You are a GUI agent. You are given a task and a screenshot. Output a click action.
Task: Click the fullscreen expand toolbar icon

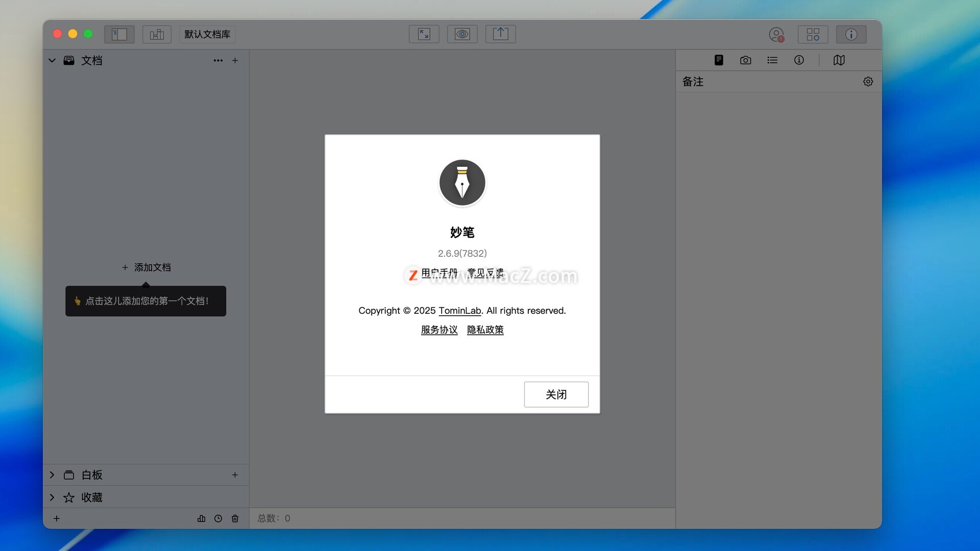click(x=424, y=34)
